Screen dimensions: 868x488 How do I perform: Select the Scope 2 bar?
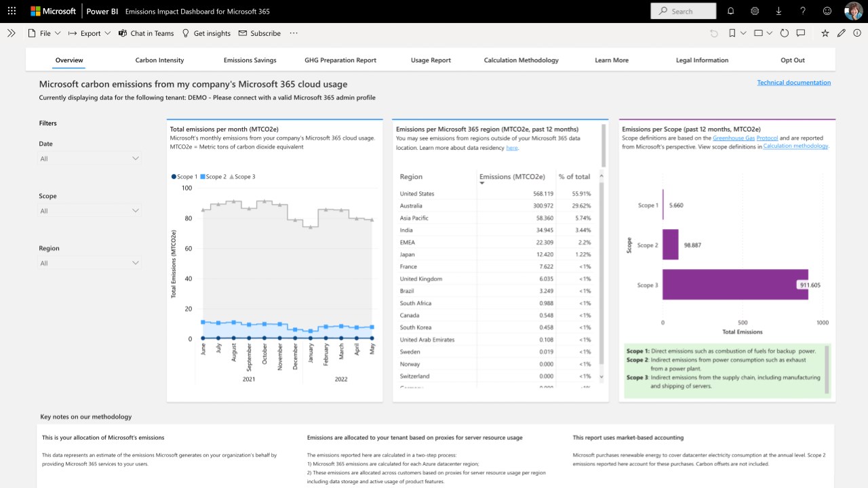pyautogui.click(x=670, y=245)
